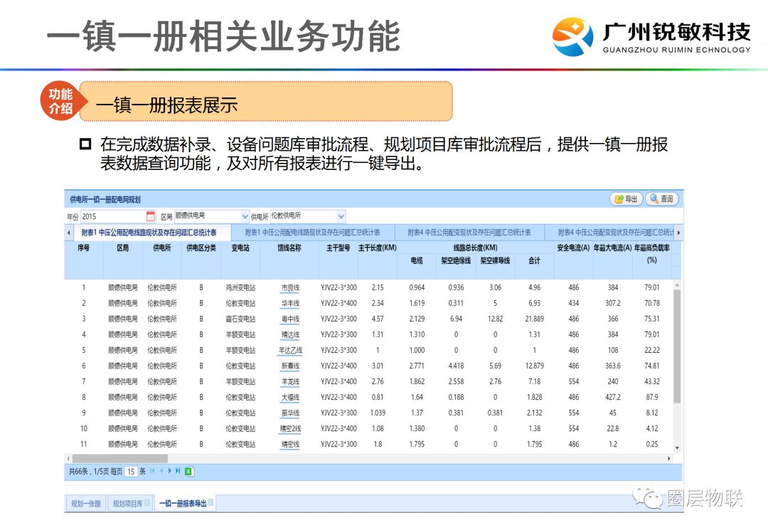
Task: Click the horizontal scrollbar's right arrow
Action: [x=669, y=459]
